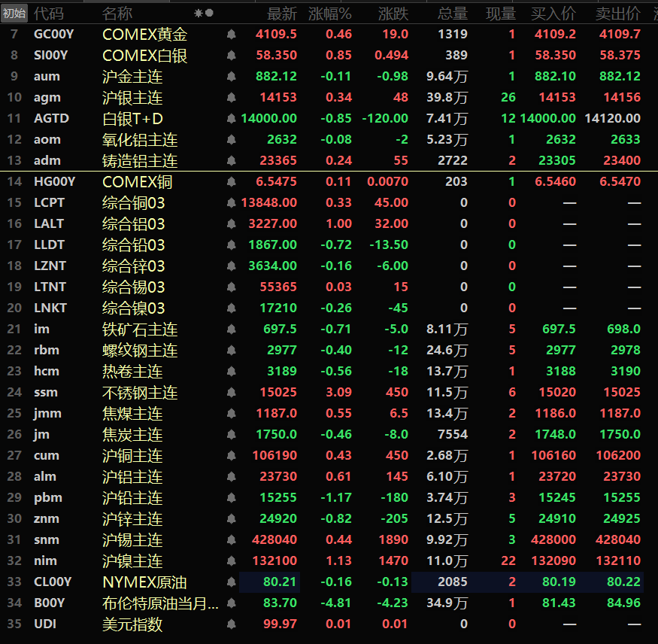Click code AGTD

(x=51, y=118)
